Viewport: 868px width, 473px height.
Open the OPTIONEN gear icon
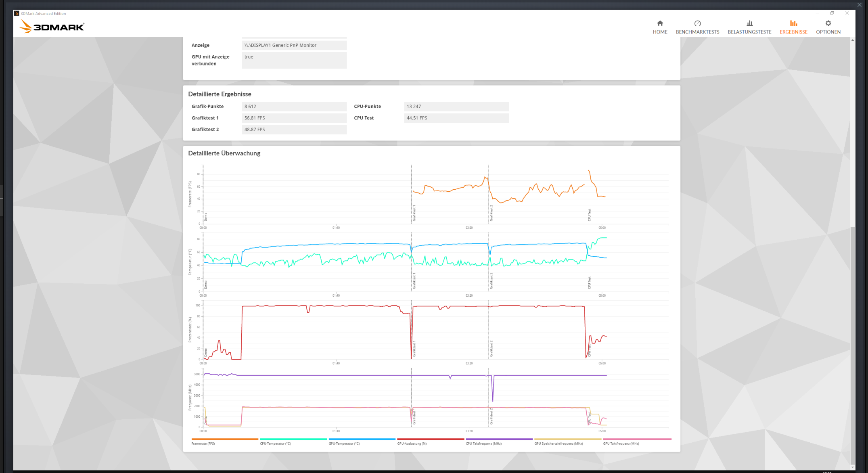point(828,23)
